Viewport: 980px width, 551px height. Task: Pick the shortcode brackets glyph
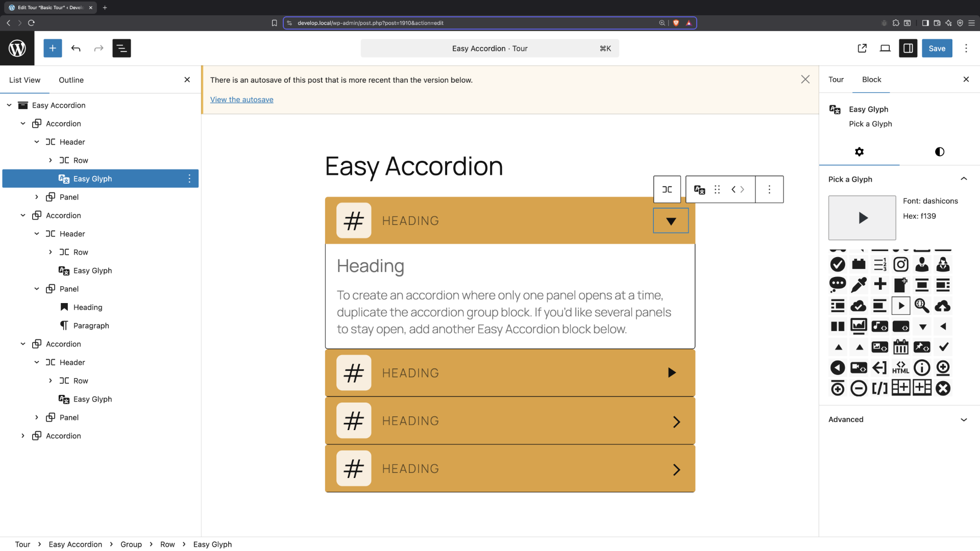tap(879, 389)
